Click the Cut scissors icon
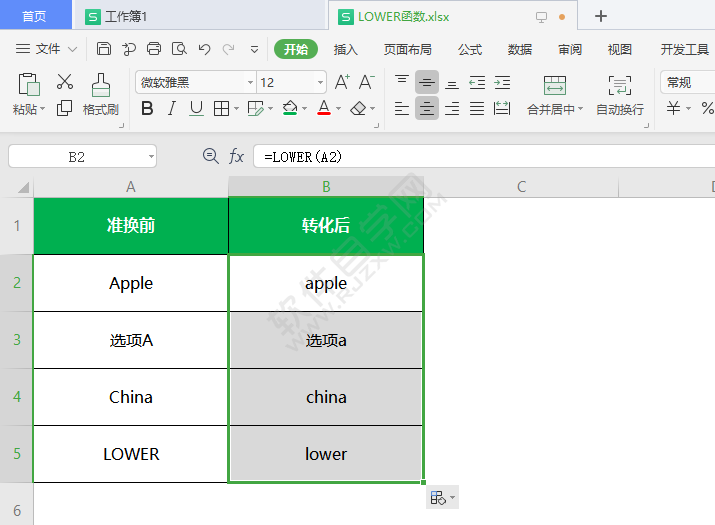Image resolution: width=715 pixels, height=525 pixels. pos(64,82)
